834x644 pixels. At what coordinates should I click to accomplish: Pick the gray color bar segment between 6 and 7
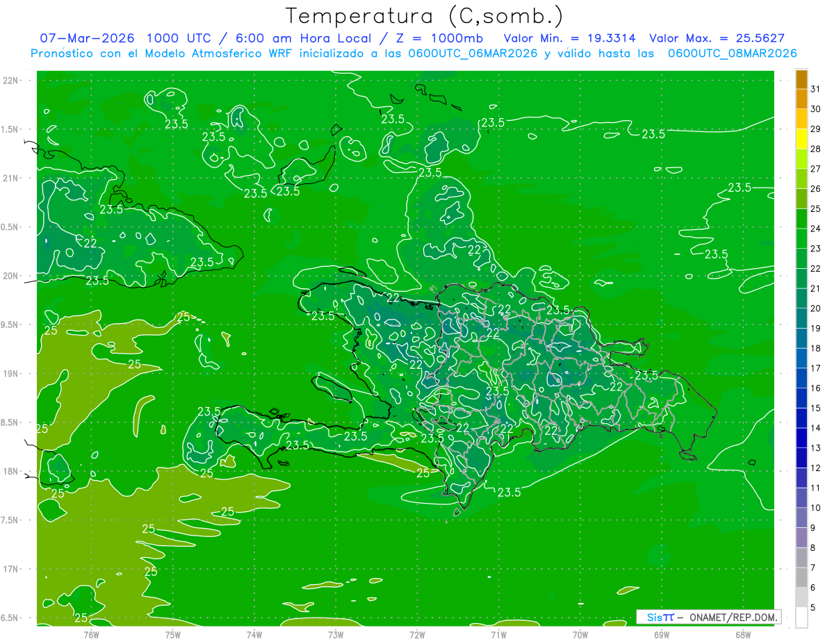pos(801,578)
